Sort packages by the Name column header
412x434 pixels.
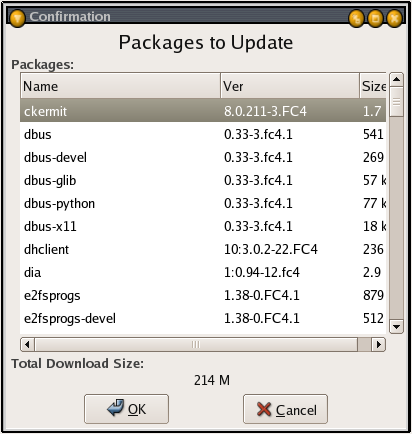[120, 86]
